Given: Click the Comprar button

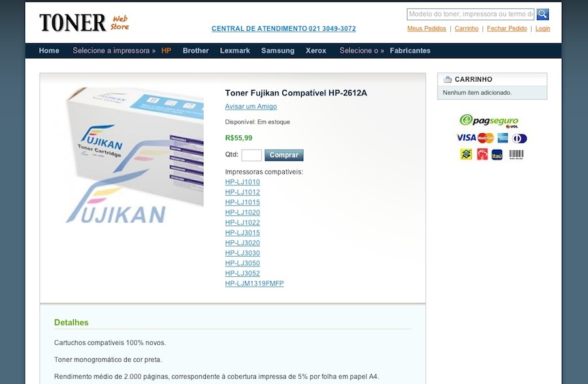Looking at the screenshot, I should pyautogui.click(x=284, y=155).
